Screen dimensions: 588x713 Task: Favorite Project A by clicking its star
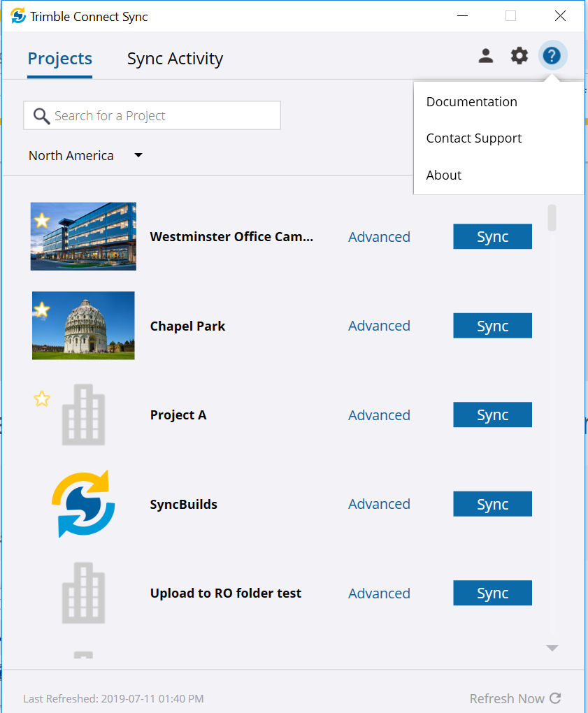coord(41,398)
